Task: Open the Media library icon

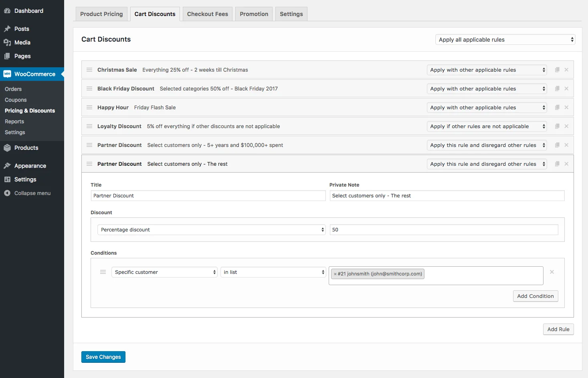Action: (x=8, y=42)
